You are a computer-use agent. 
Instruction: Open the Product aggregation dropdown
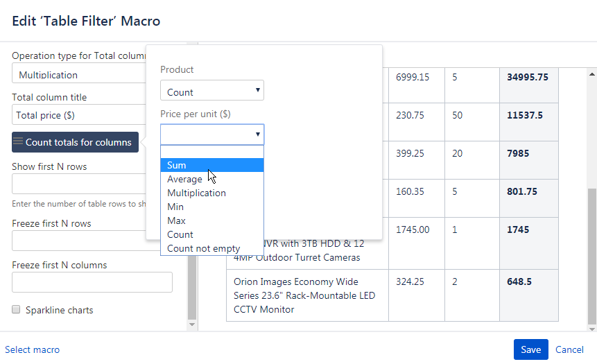211,92
